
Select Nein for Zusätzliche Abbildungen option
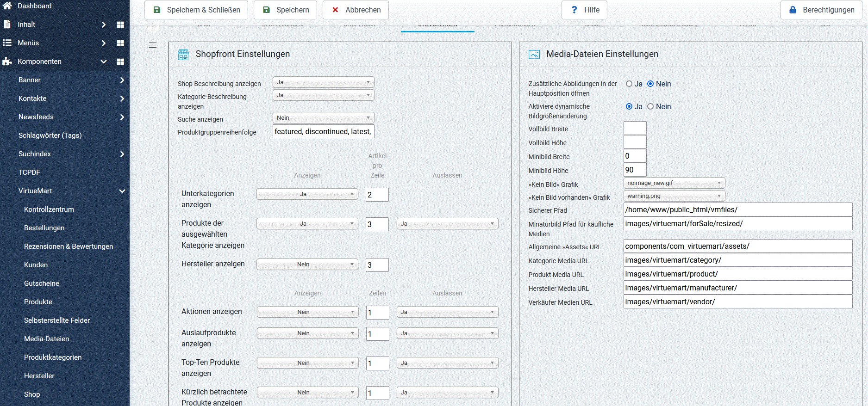tap(650, 84)
